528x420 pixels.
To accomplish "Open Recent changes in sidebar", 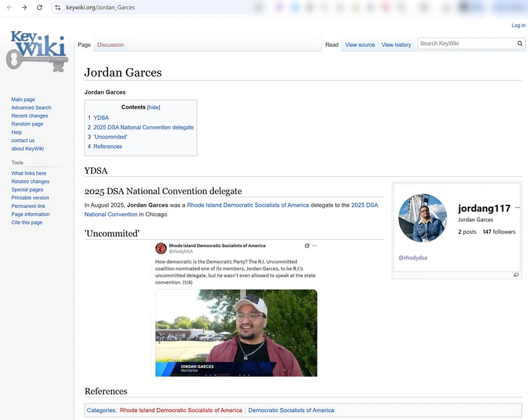I will click(30, 116).
